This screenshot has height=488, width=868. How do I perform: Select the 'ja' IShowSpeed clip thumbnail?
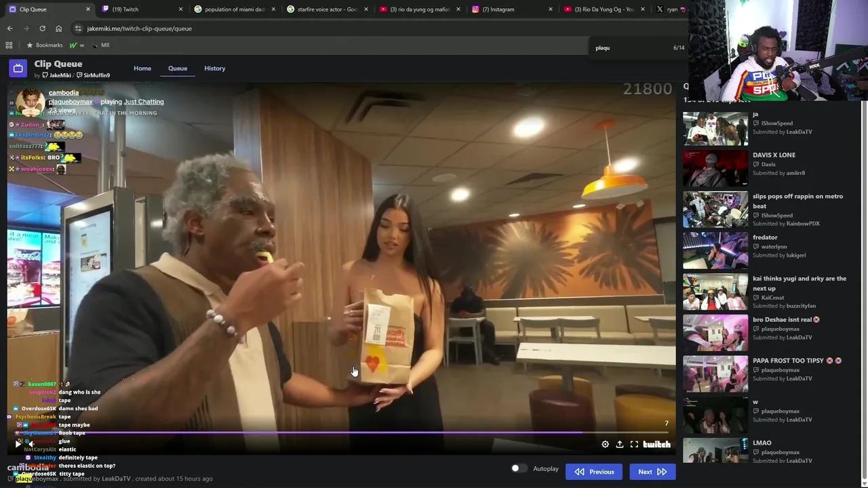tap(715, 127)
